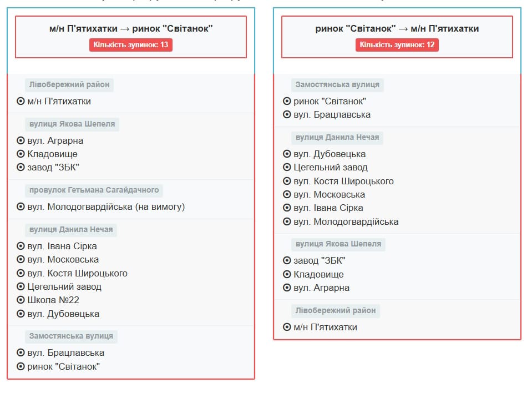Select the м/н П'ятихатки → ринок "Світанок" route header
This screenshot has width=532, height=393.
[x=131, y=29]
